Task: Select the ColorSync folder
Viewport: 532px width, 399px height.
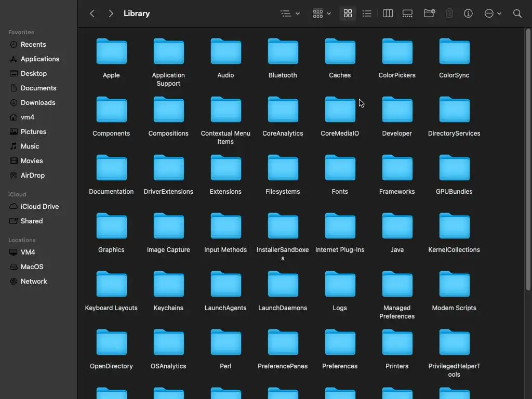Action: (x=454, y=51)
